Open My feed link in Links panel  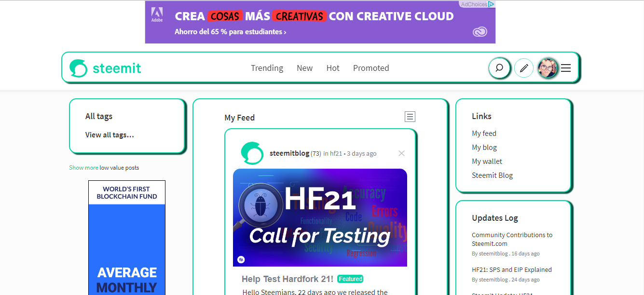[x=484, y=134]
